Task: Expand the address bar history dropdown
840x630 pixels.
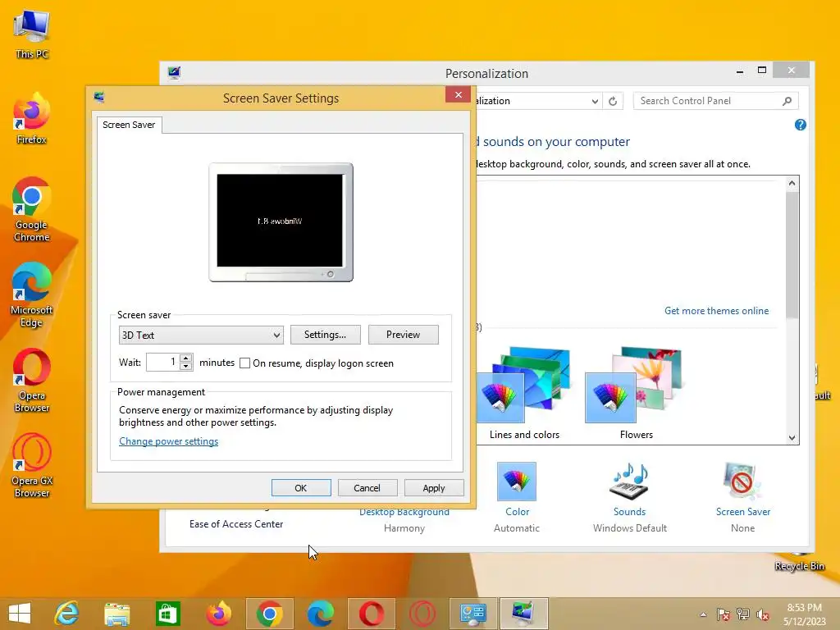Action: coord(595,101)
